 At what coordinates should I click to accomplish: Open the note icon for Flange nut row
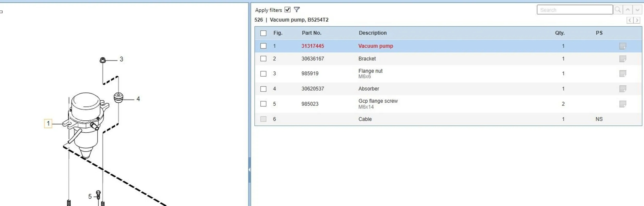pyautogui.click(x=622, y=74)
